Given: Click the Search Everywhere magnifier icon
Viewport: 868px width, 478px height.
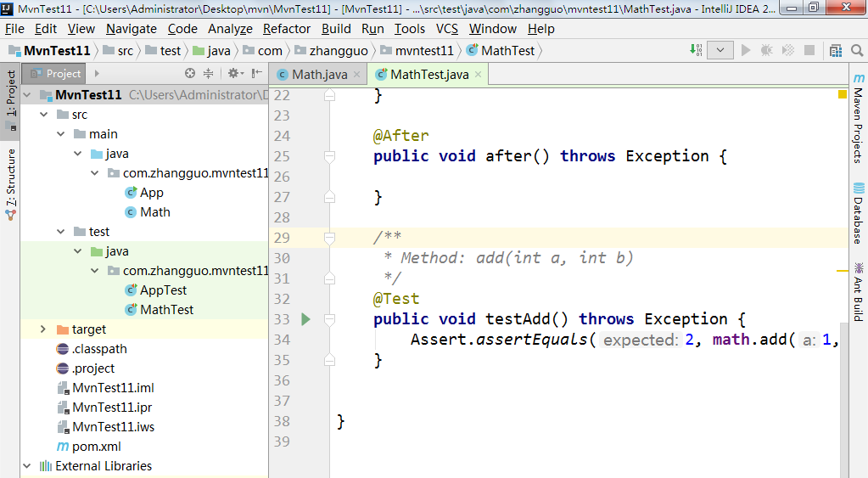Looking at the screenshot, I should coord(857,51).
